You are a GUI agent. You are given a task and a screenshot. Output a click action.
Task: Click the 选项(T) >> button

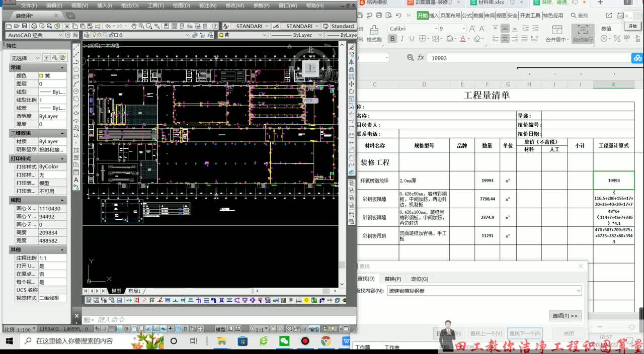tap(566, 316)
